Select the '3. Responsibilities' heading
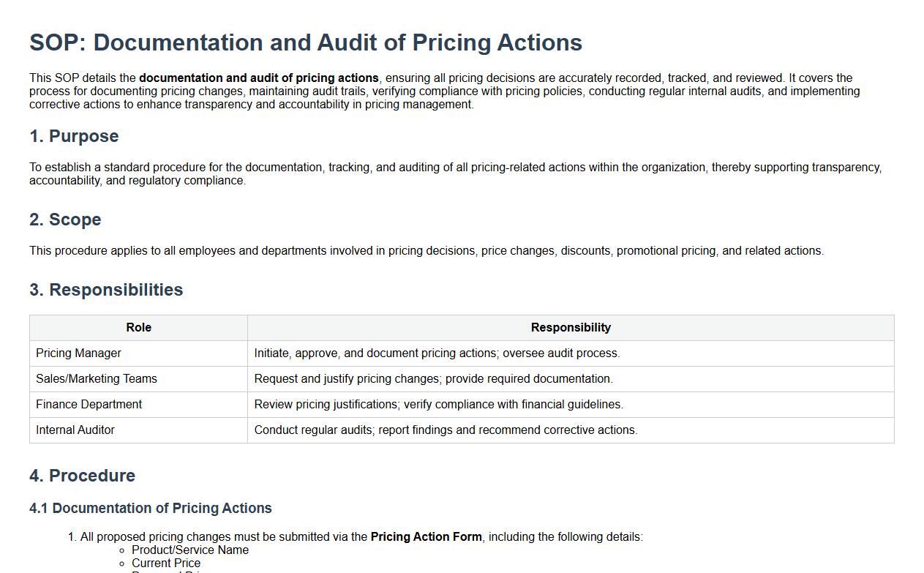 point(106,290)
